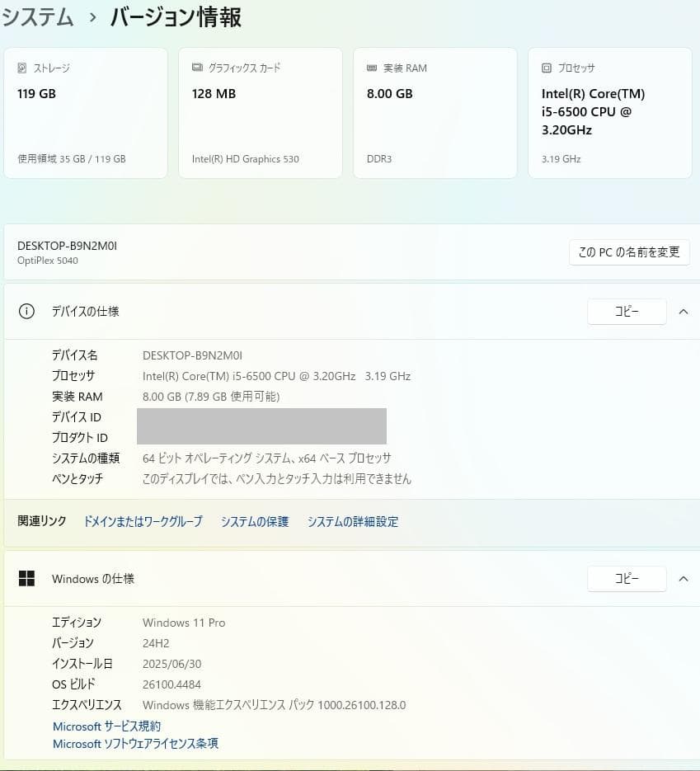Click the Windows logo icon beside Windows の仕様
The width and height of the screenshot is (700, 771).
click(26, 579)
